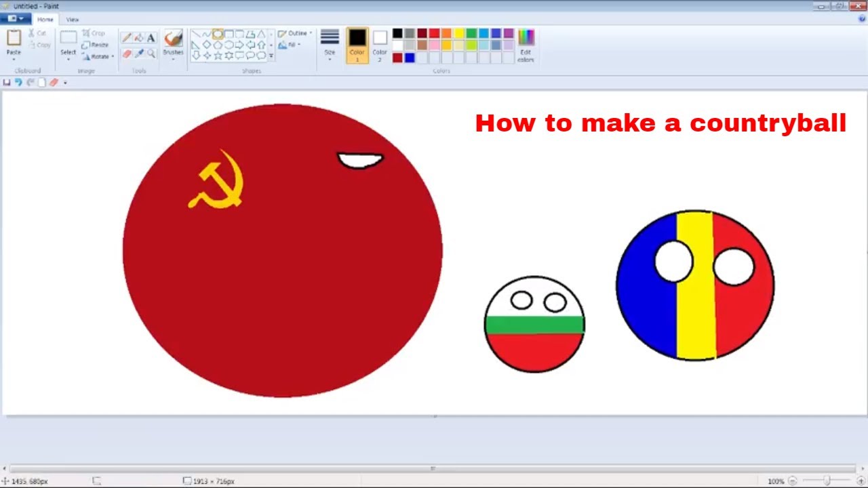Open Paint Help question mark icon
Screen dimensions: 868x488
[x=862, y=19]
